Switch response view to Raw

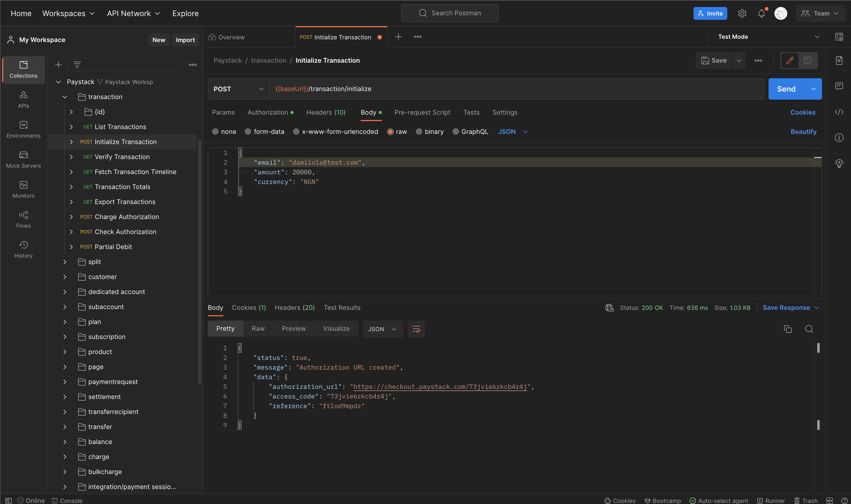coord(258,328)
